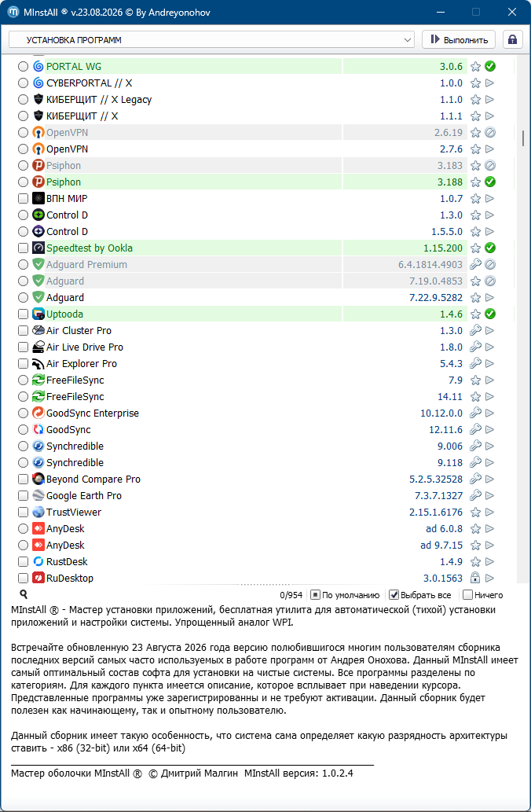Click the Google Earth Pro globe icon

[x=38, y=495]
